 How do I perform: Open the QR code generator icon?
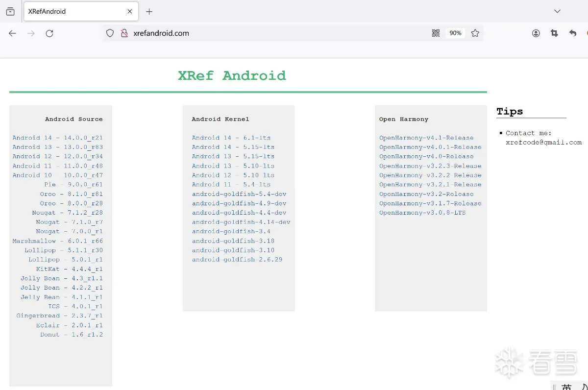tap(436, 33)
